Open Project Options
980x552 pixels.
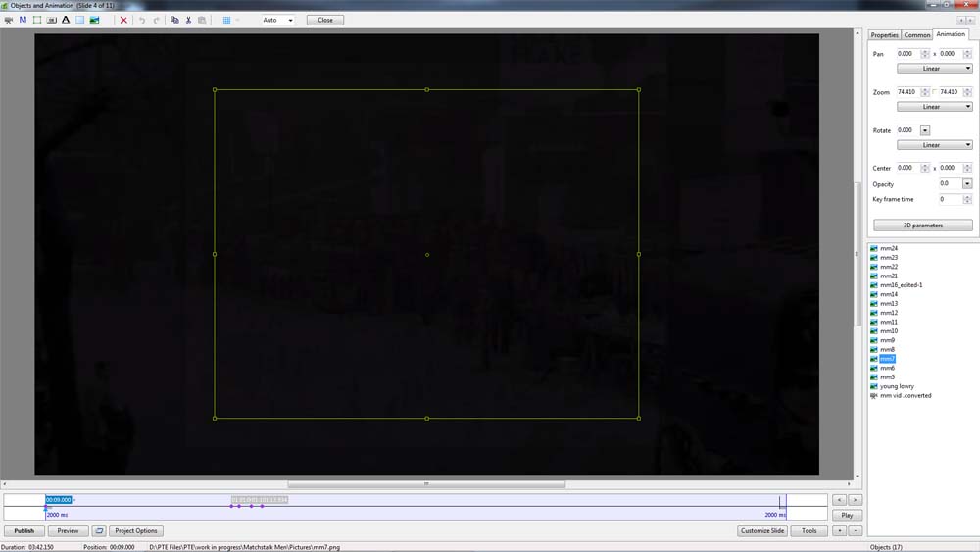click(x=136, y=530)
